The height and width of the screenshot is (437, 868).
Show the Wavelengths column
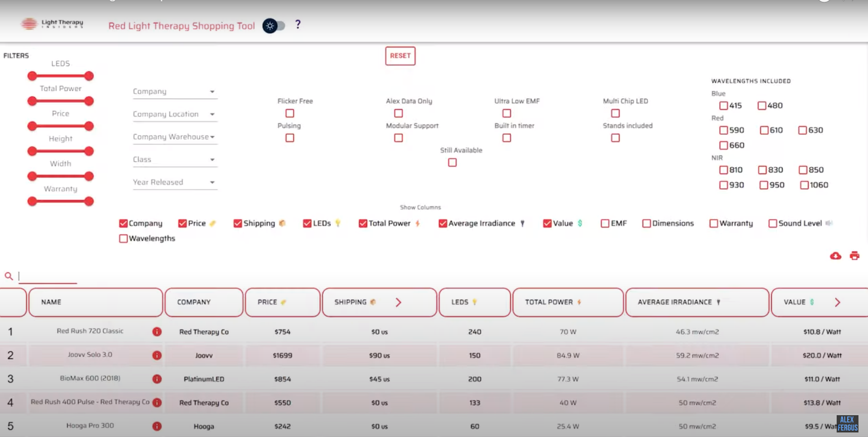tap(123, 238)
